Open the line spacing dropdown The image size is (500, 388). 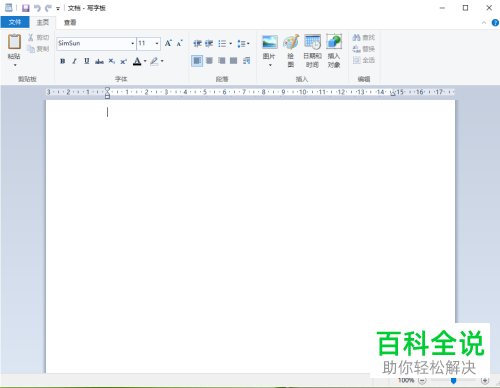[243, 44]
